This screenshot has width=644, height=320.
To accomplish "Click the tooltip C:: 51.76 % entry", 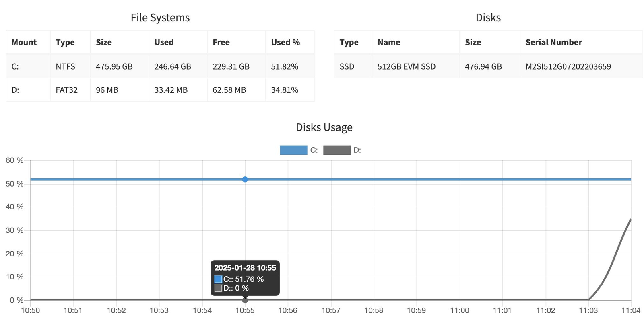I will 239,279.
